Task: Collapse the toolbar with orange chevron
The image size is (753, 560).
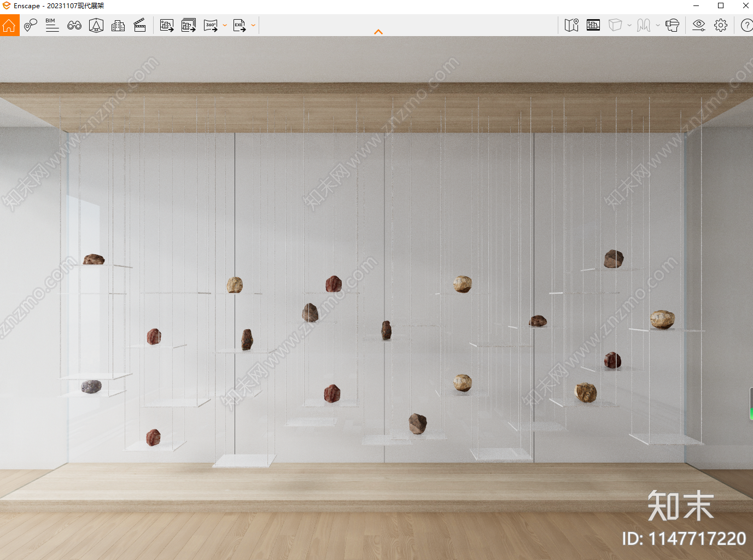Action: pyautogui.click(x=378, y=32)
